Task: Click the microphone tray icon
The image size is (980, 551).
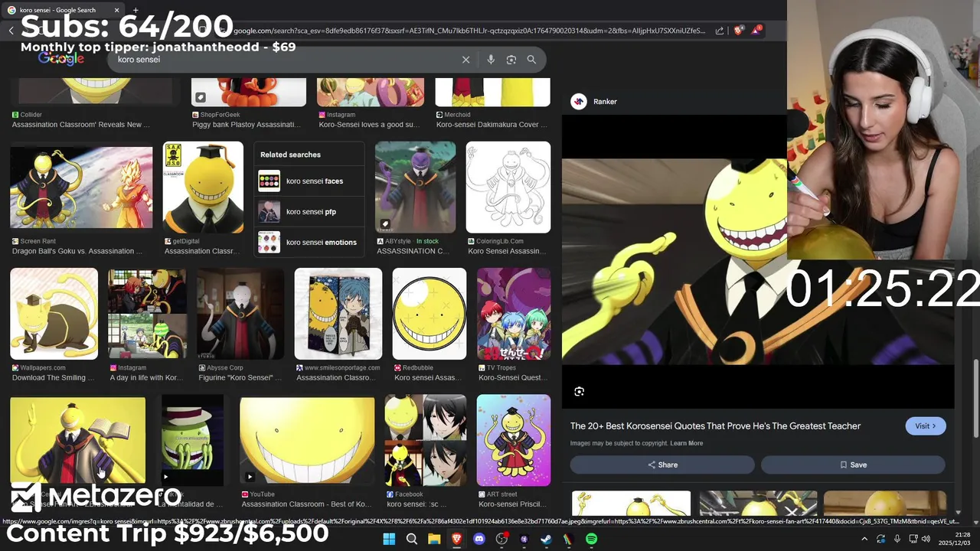Action: tap(897, 539)
